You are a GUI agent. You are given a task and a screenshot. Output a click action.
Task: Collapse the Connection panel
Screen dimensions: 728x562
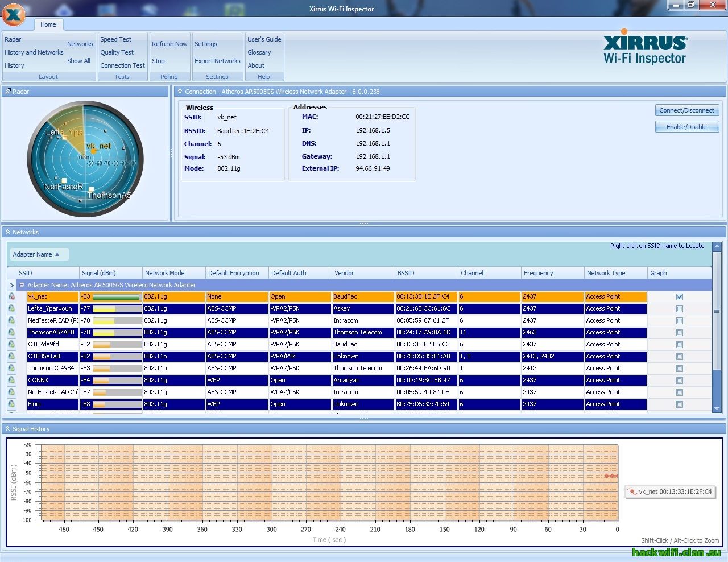coord(180,92)
